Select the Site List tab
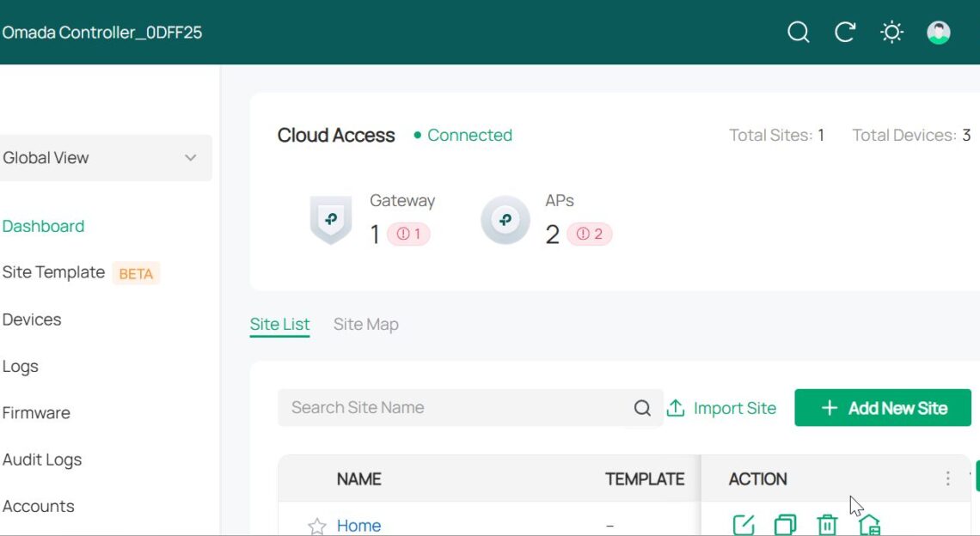 tap(279, 324)
